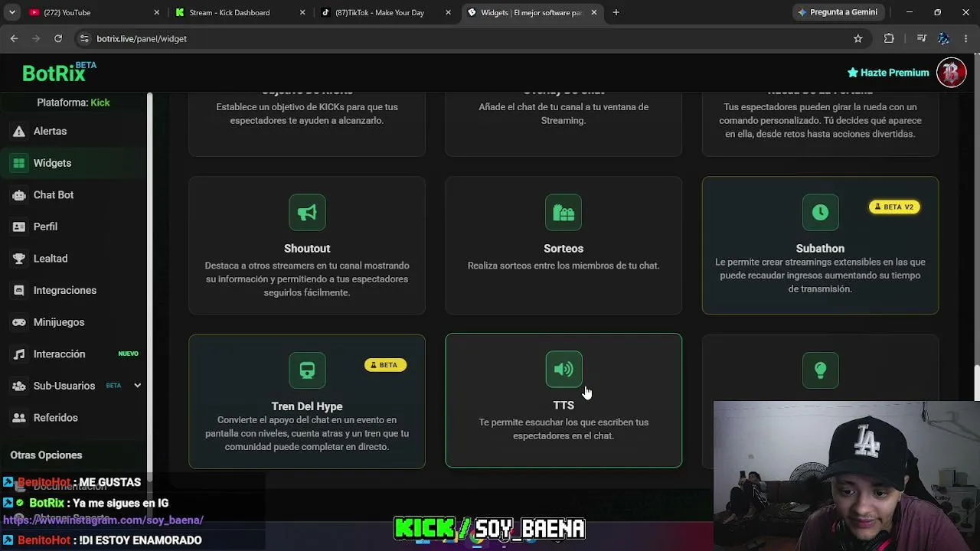This screenshot has width=980, height=551.
Task: Click the Tren Del Hype train icon
Action: 307,370
